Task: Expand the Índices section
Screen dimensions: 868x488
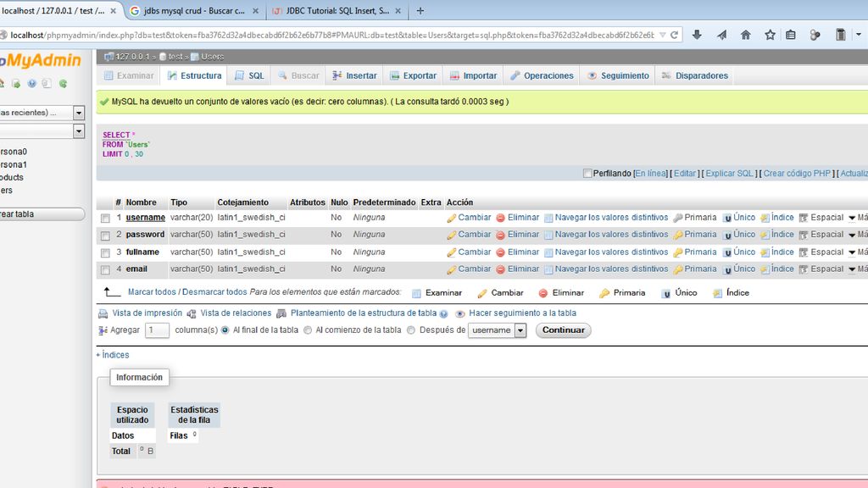Action: [113, 355]
